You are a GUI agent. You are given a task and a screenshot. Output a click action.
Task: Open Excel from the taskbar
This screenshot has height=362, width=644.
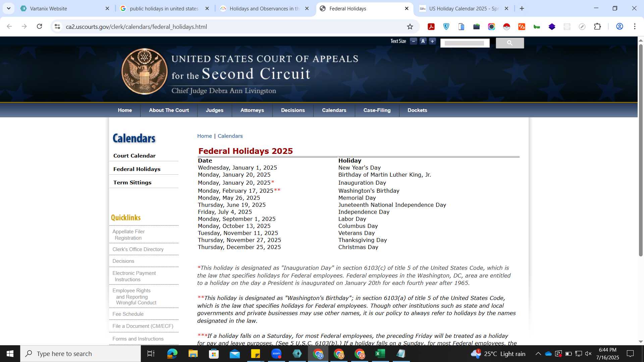coord(380,354)
